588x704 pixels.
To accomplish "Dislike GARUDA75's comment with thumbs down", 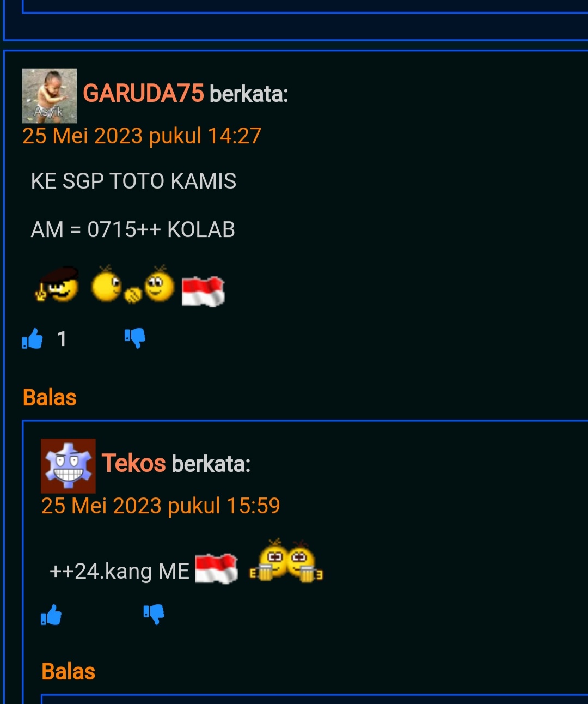I will pos(134,338).
